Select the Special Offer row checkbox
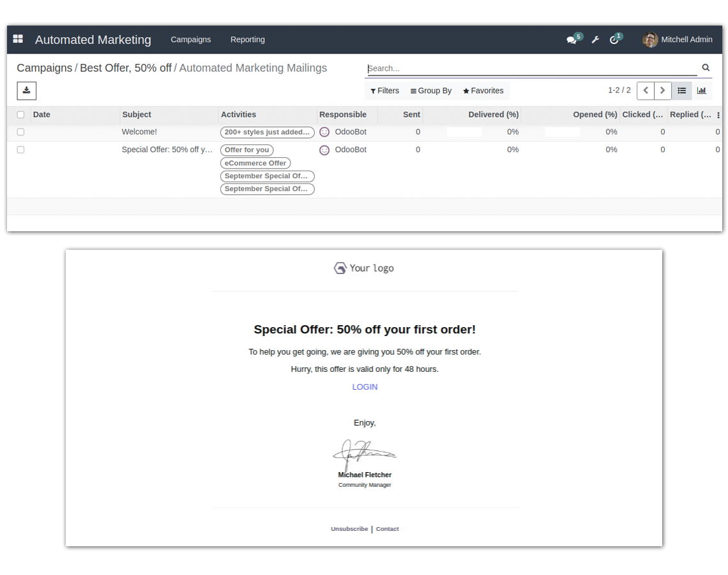 20,150
